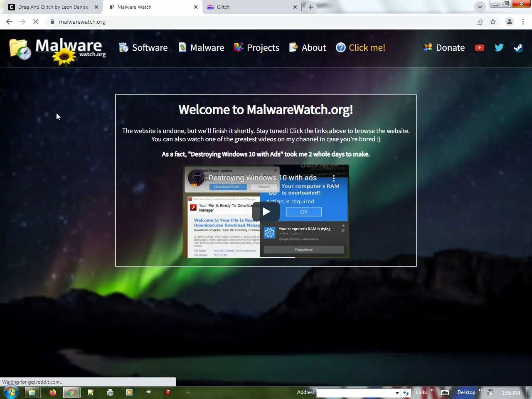Open the Malware nav menu item
The image size is (532, 399).
201,47
